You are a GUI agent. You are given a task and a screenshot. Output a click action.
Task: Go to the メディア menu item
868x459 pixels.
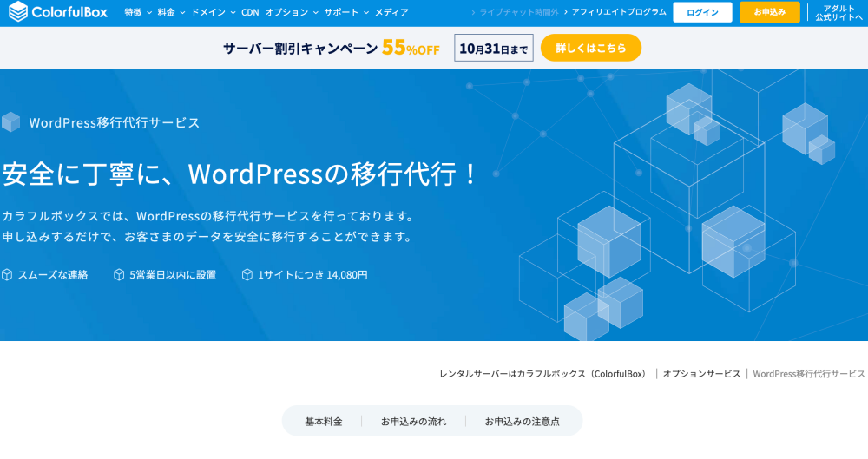point(391,12)
